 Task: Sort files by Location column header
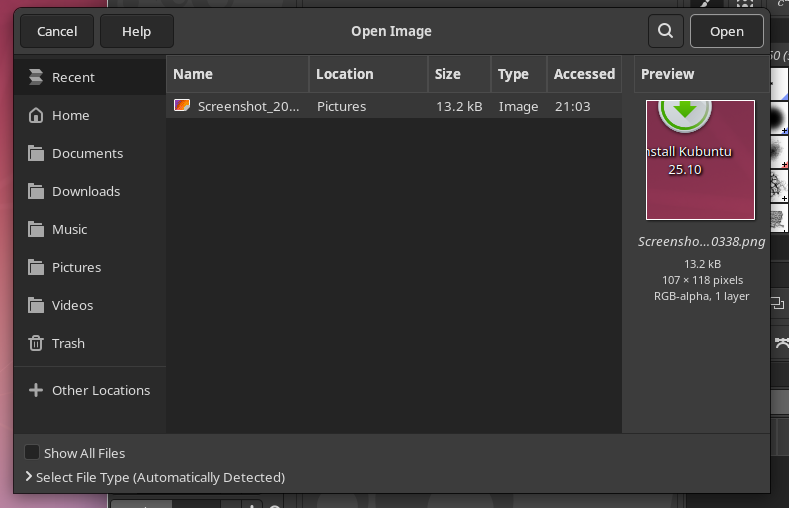(x=367, y=74)
